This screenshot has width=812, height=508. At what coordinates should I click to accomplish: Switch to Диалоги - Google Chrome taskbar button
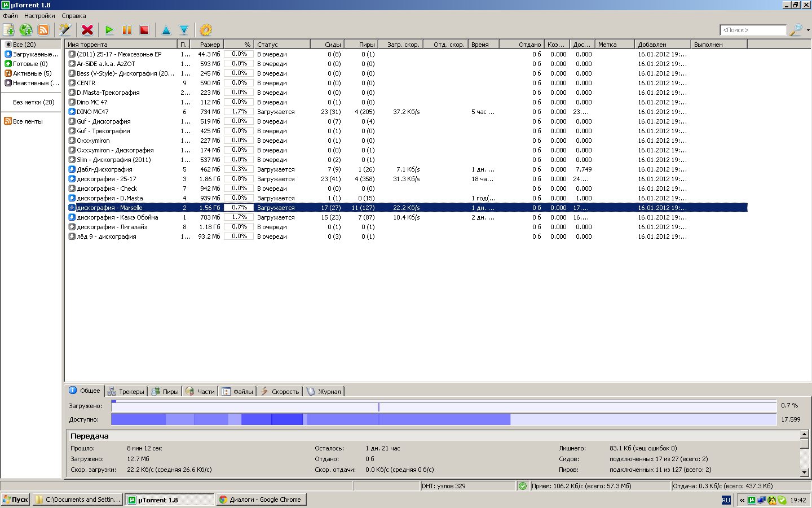[261, 500]
